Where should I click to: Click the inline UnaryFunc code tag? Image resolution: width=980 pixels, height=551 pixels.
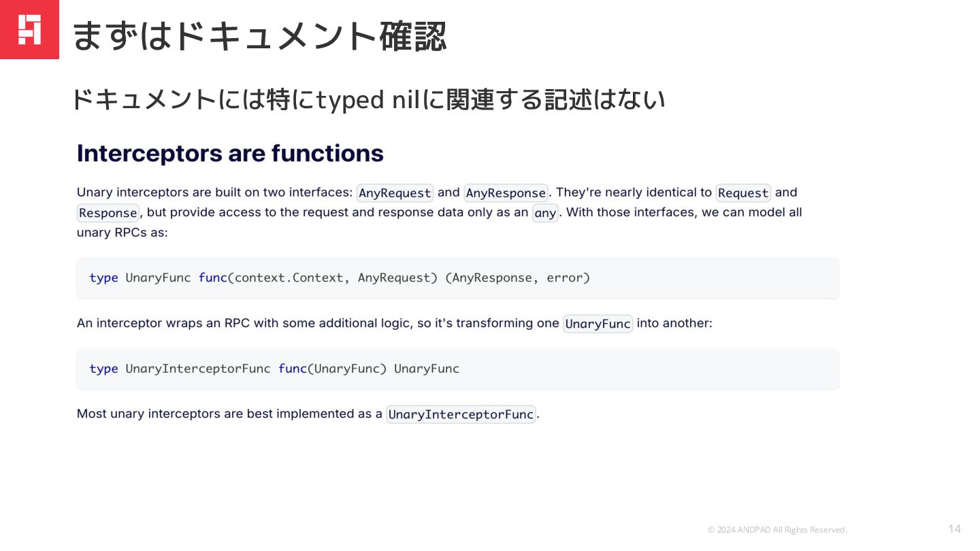pos(598,323)
